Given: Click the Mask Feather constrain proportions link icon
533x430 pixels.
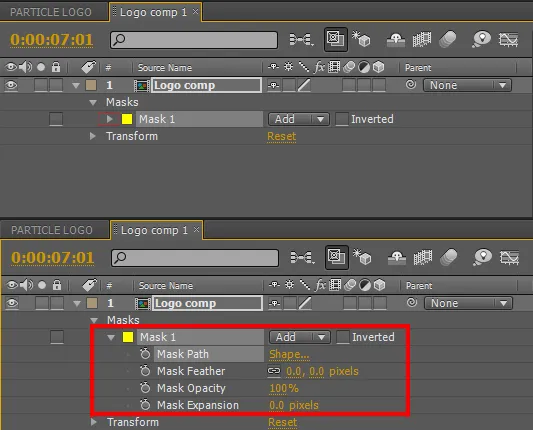Looking at the screenshot, I should tap(274, 371).
